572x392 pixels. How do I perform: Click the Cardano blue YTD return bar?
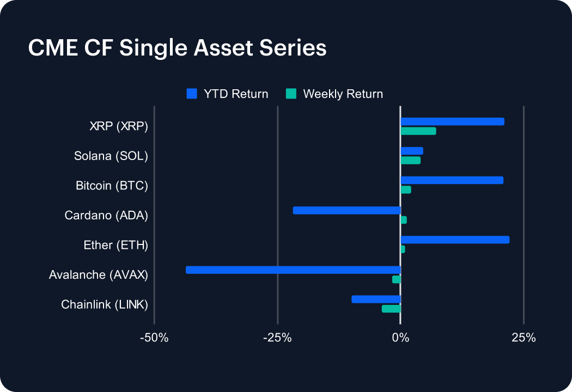pos(346,210)
